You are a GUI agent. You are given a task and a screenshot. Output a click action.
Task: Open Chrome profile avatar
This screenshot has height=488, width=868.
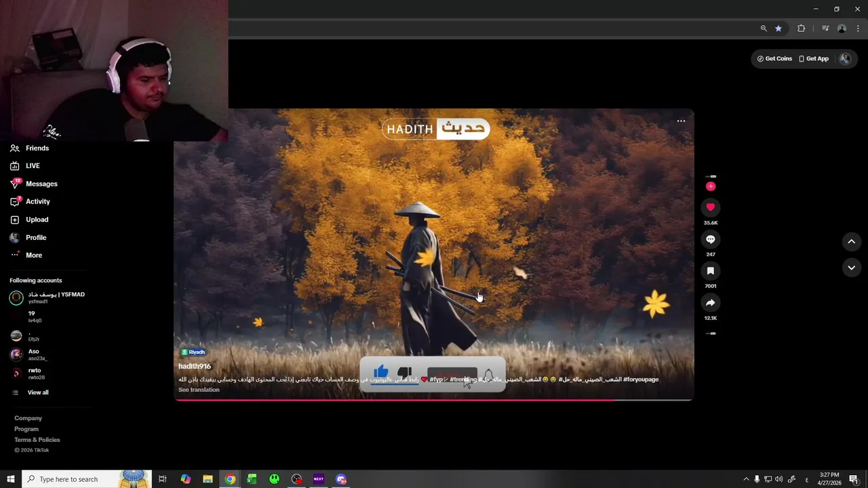coord(842,28)
